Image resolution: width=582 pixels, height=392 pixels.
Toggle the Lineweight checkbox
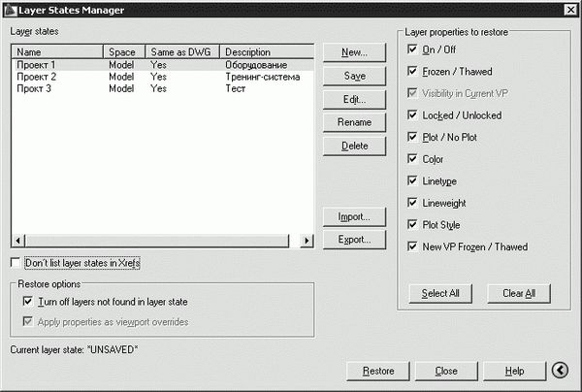coord(412,203)
